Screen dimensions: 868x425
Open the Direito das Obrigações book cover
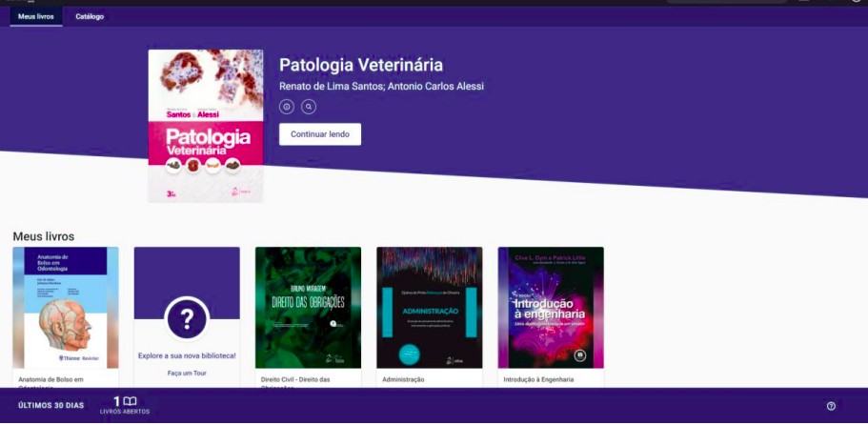(x=309, y=308)
